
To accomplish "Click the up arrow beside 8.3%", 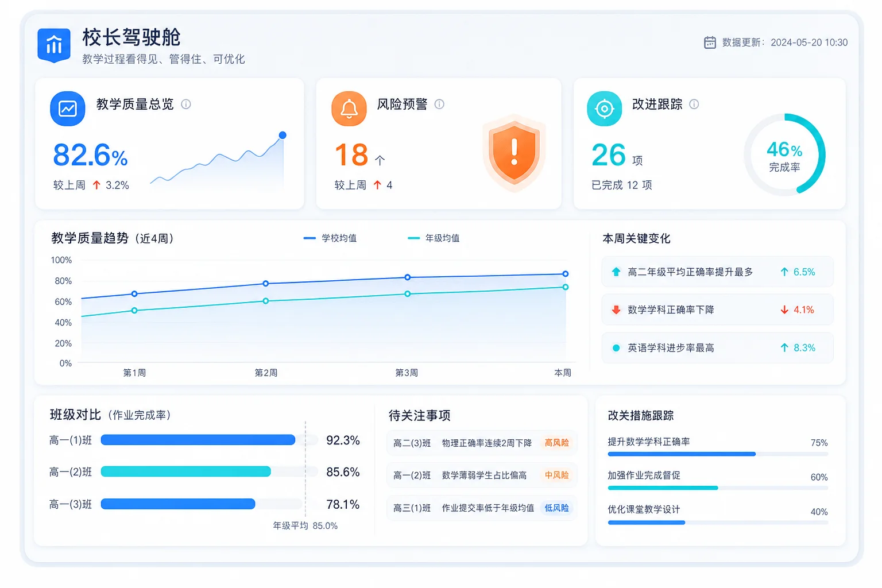I will point(784,347).
